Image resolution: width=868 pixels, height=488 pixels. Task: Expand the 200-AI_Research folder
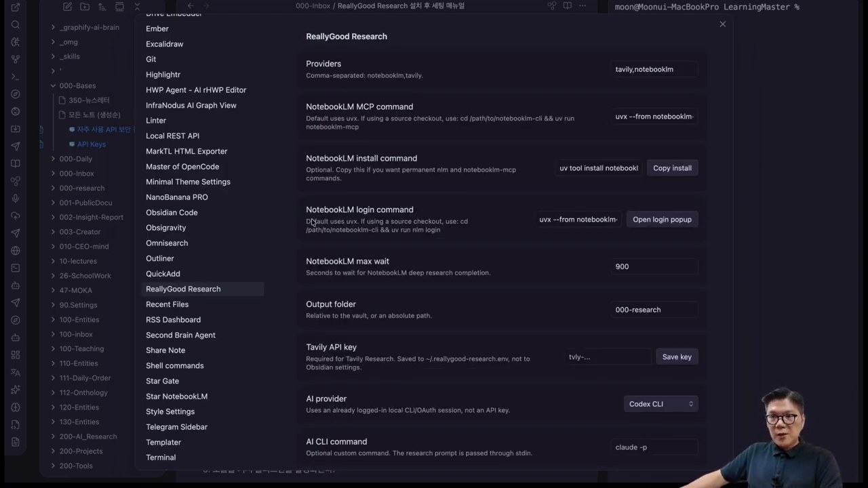(53, 436)
